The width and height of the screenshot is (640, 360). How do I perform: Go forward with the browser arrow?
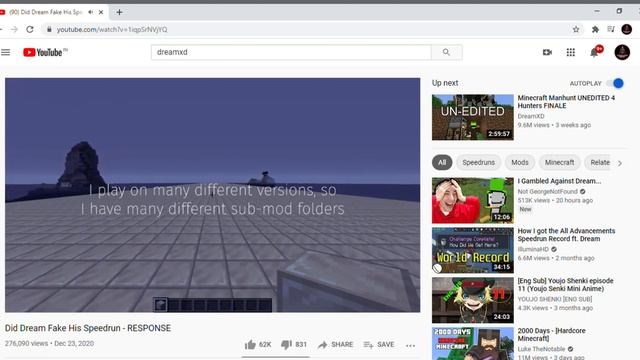(14, 29)
